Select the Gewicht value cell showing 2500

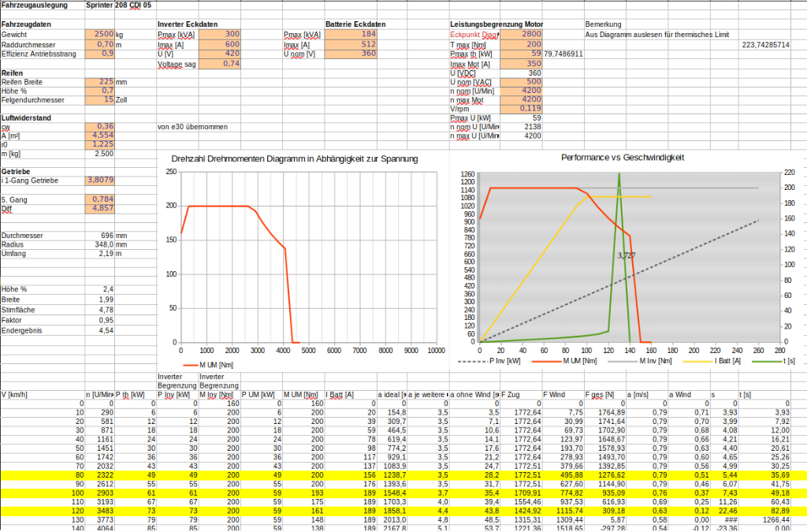(x=99, y=35)
